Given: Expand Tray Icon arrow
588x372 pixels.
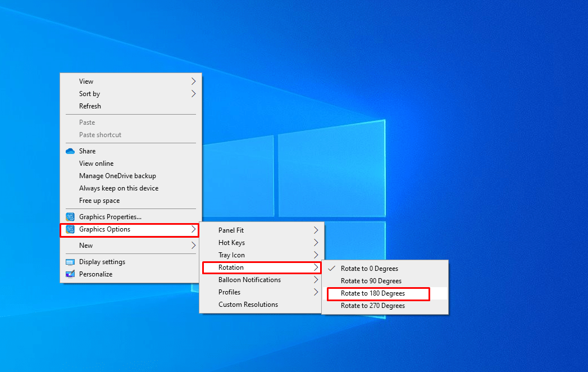Looking at the screenshot, I should (316, 255).
